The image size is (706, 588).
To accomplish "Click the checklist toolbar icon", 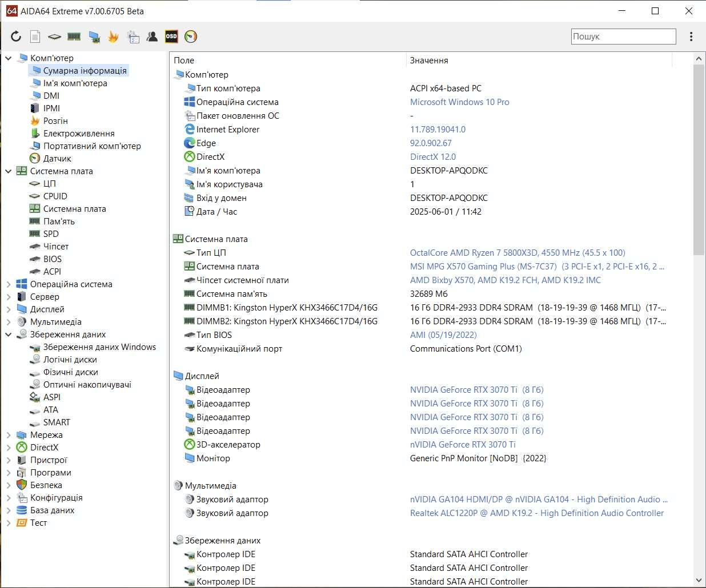I will pos(133,37).
